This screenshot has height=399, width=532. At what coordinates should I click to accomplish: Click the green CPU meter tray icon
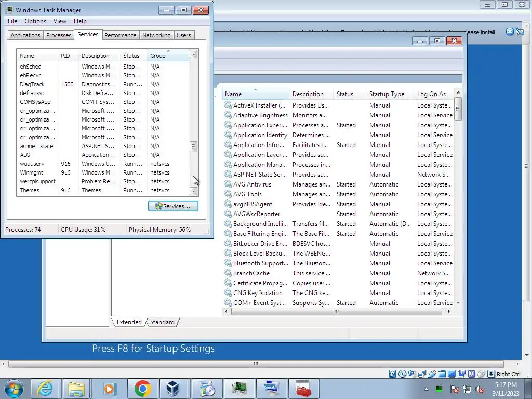[x=438, y=389]
